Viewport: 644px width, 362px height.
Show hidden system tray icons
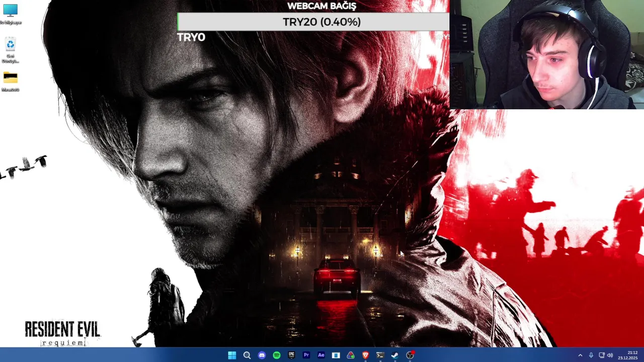[580, 355]
